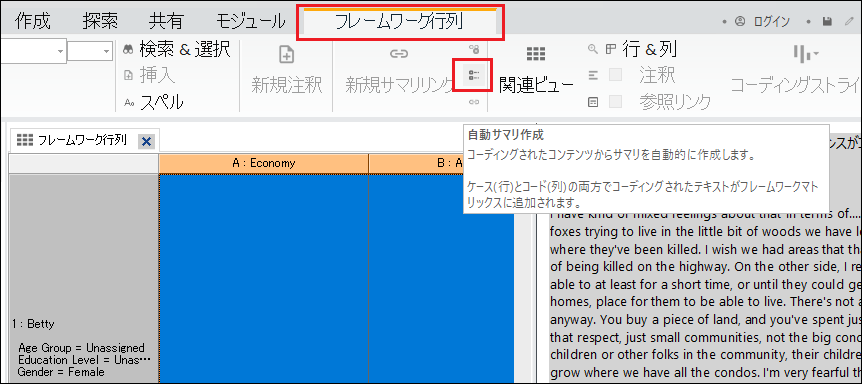Click the 行 & 列 button

649,49
